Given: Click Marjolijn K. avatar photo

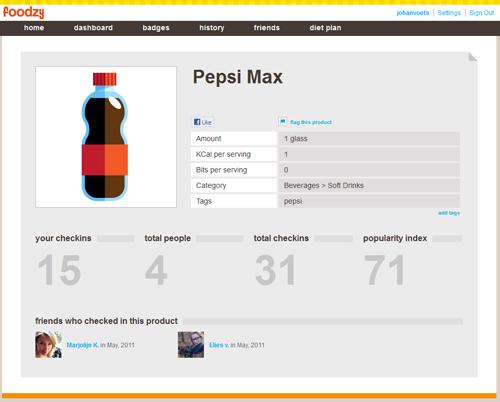Looking at the screenshot, I should click(x=49, y=345).
